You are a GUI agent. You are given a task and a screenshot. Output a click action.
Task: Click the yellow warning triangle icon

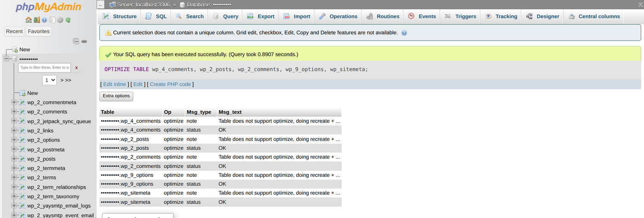point(108,33)
